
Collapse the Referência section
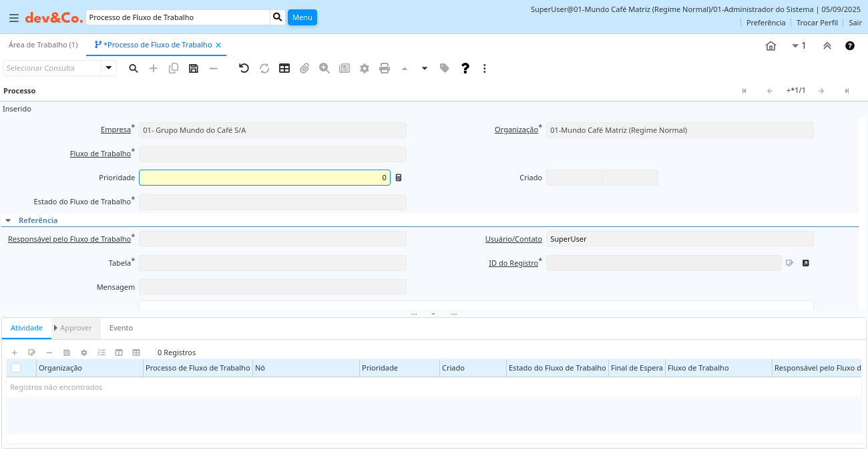(x=8, y=220)
